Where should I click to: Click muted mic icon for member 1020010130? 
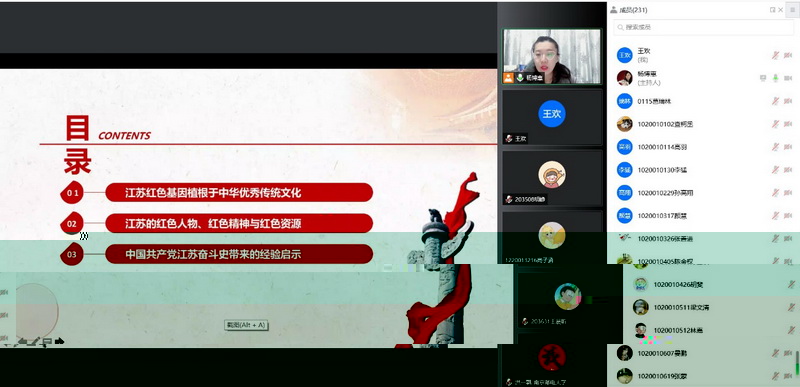(x=775, y=170)
